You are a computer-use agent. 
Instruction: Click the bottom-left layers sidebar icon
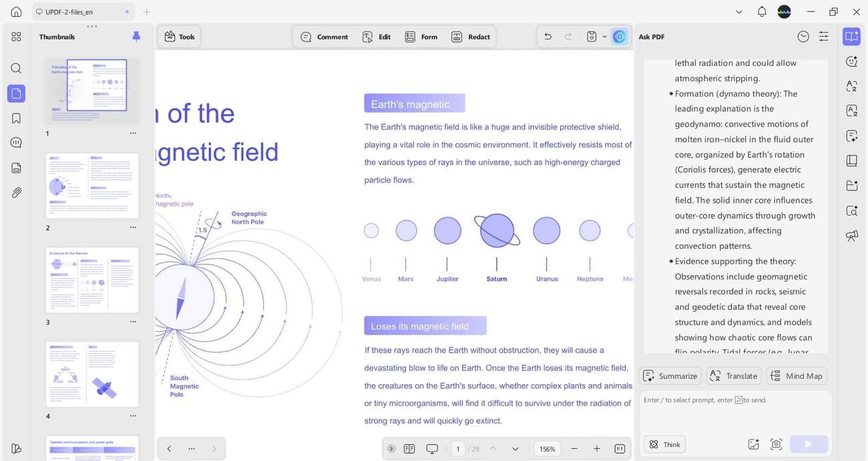(x=16, y=448)
